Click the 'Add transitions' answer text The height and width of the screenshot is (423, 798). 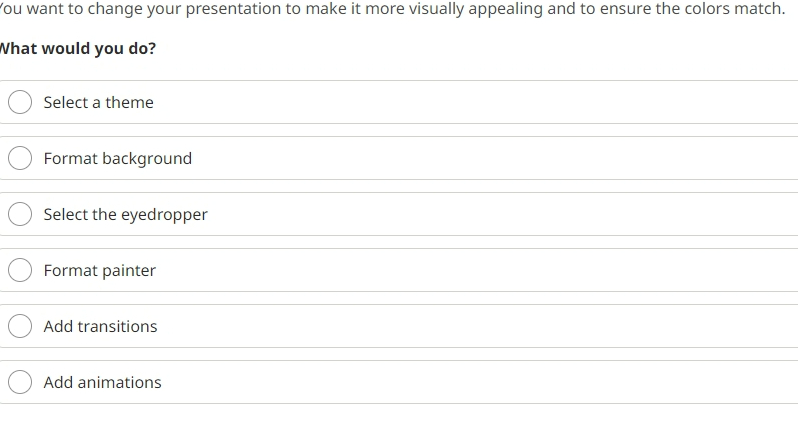coord(100,326)
